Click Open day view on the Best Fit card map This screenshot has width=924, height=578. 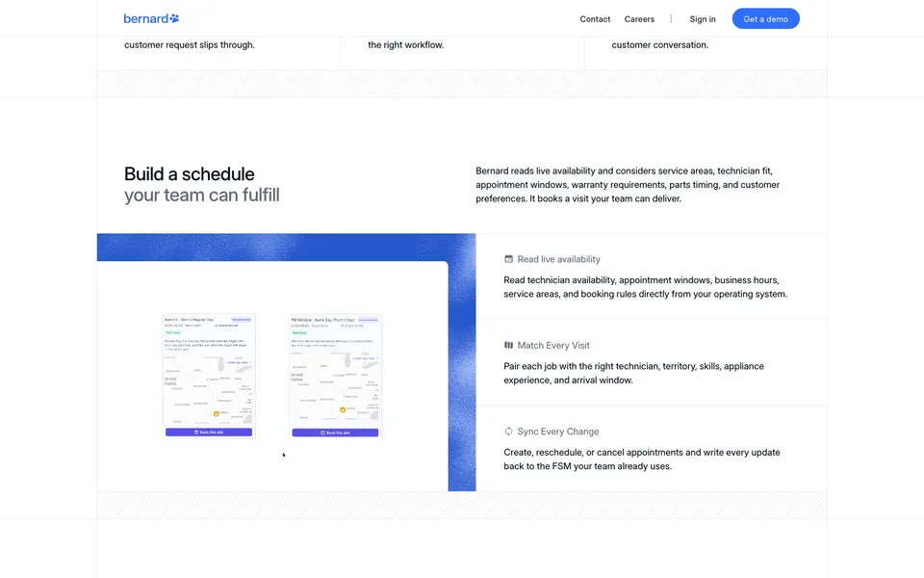coord(238,362)
